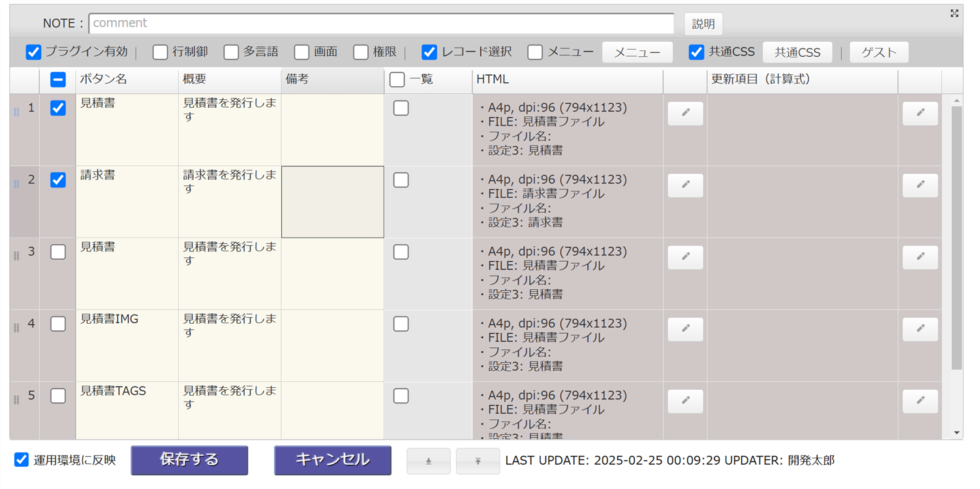
Task: Edit 更新項目 formula for row 3
Action: pyautogui.click(x=920, y=257)
